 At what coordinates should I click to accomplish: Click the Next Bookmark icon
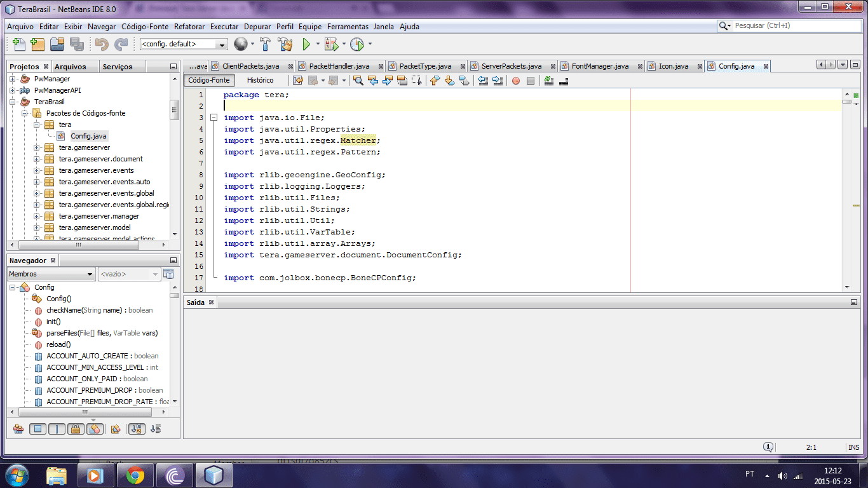pos(449,81)
